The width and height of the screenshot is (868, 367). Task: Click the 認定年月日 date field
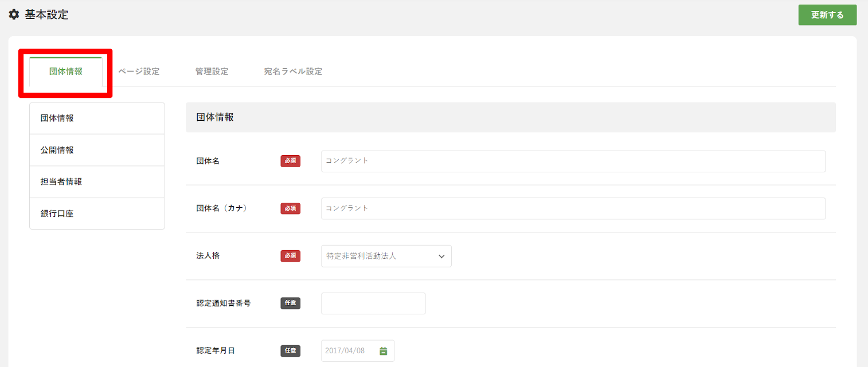point(358,351)
